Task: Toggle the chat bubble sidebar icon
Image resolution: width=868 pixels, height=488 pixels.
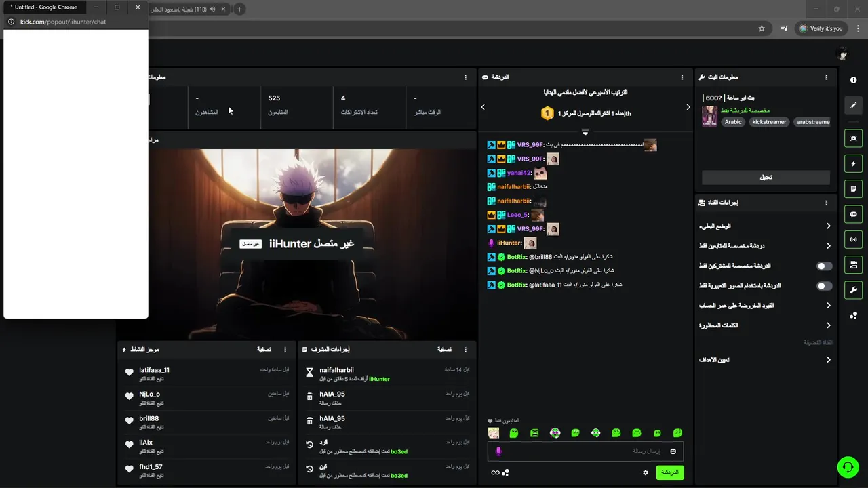Action: coord(853,214)
